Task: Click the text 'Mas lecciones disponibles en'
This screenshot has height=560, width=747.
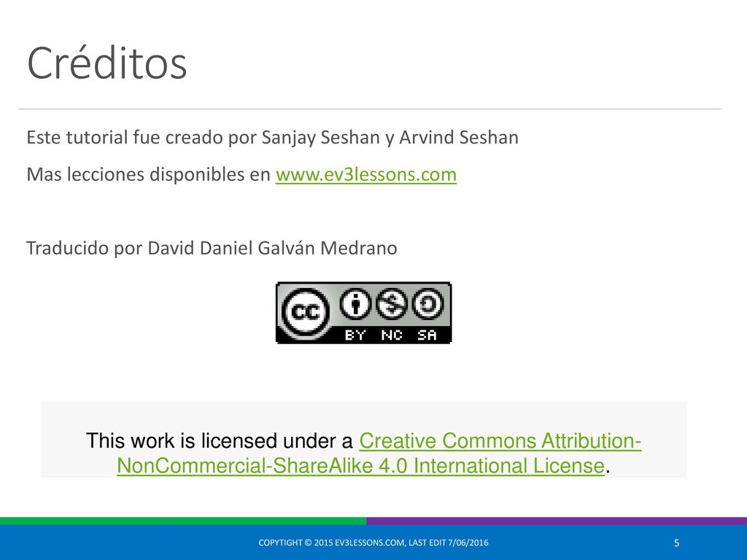Action: tap(148, 174)
